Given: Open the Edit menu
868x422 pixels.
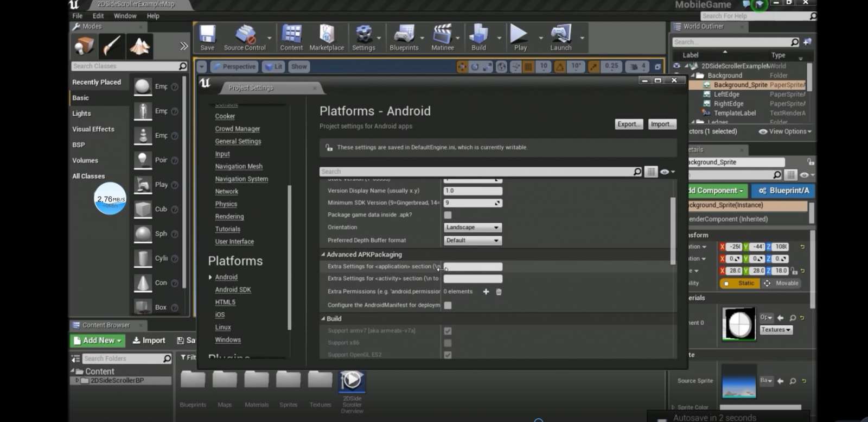Looking at the screenshot, I should [x=98, y=16].
